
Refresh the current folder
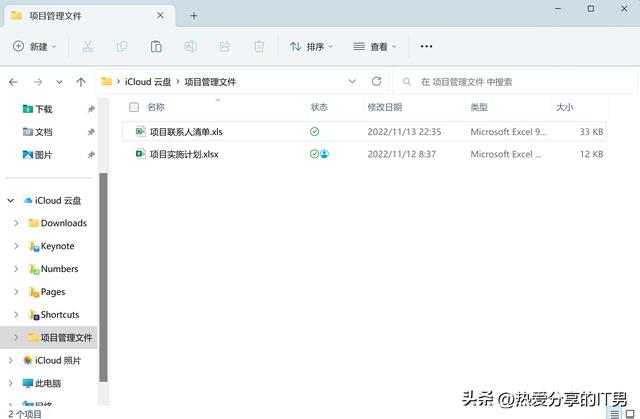(376, 81)
